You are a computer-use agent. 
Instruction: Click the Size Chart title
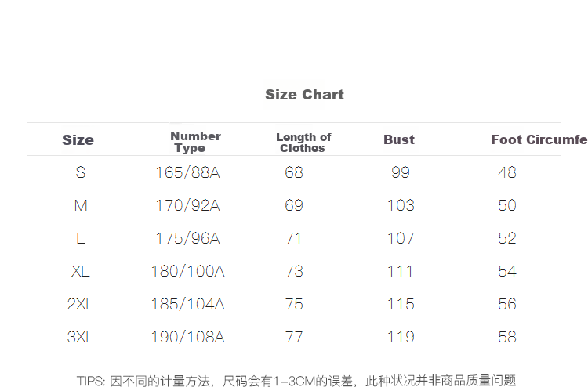click(304, 95)
